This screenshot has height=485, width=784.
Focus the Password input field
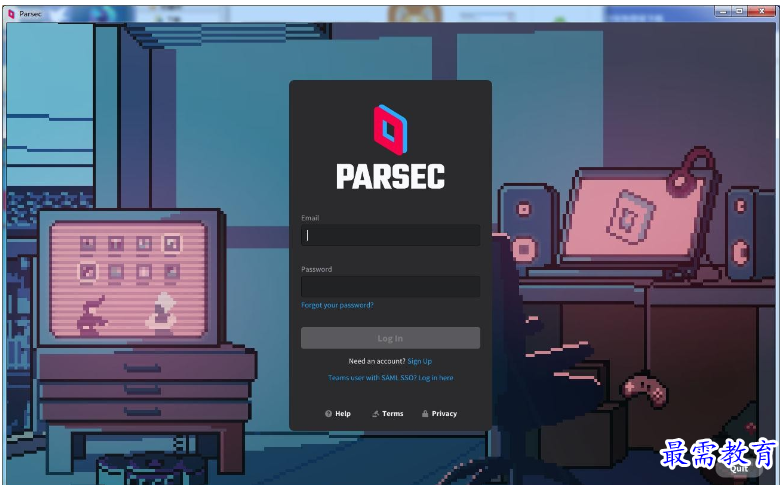tap(390, 286)
